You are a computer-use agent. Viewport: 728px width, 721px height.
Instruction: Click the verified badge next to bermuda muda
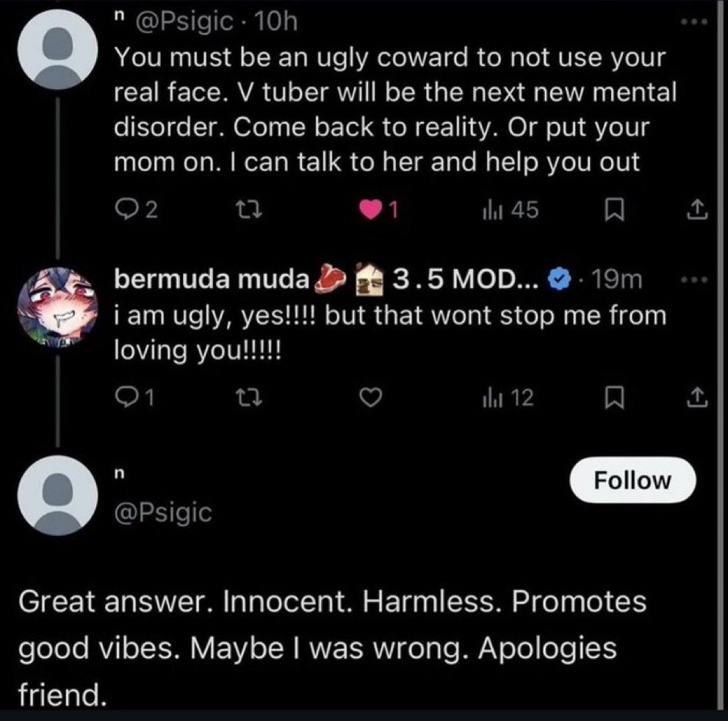[558, 280]
